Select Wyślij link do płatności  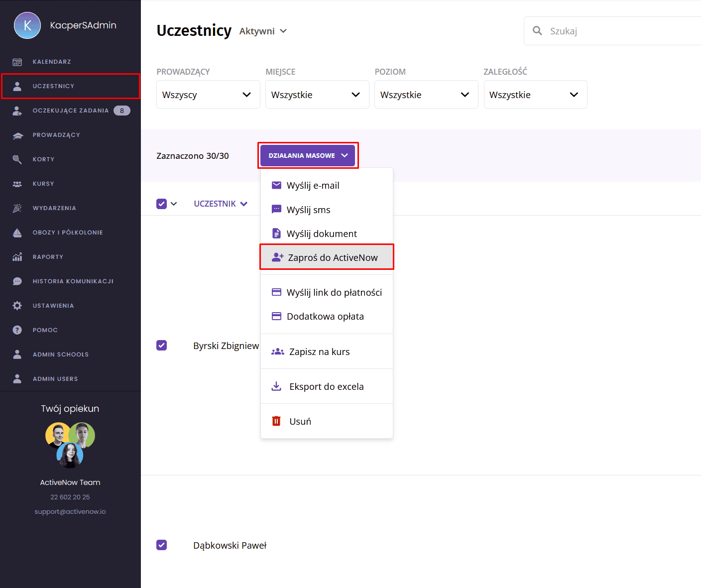point(327,292)
